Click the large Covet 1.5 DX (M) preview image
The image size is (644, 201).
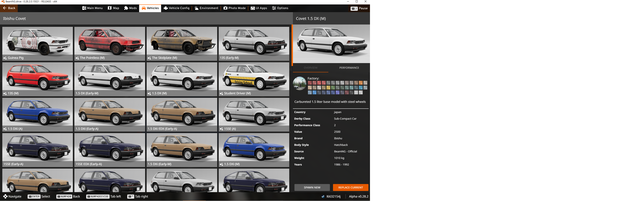(x=331, y=44)
